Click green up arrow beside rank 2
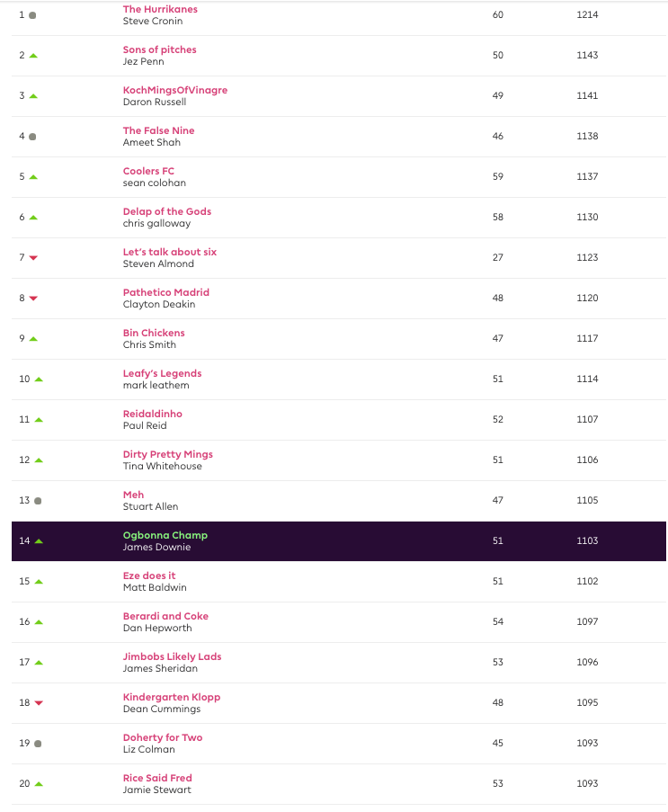 pos(33,56)
